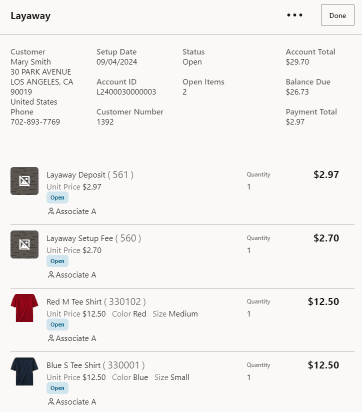Click the Open badge on Blue S Tee Shirt
The image size is (362, 412).
[x=57, y=388]
